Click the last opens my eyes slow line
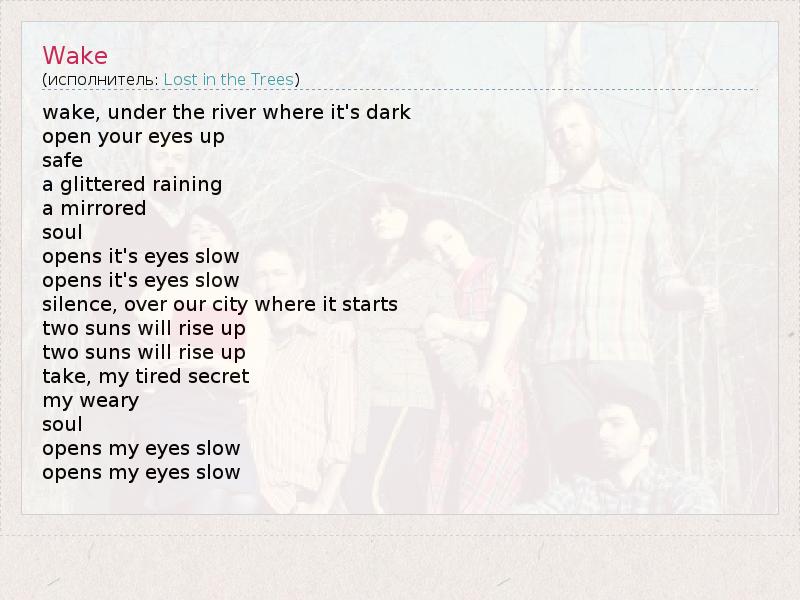 pyautogui.click(x=141, y=472)
